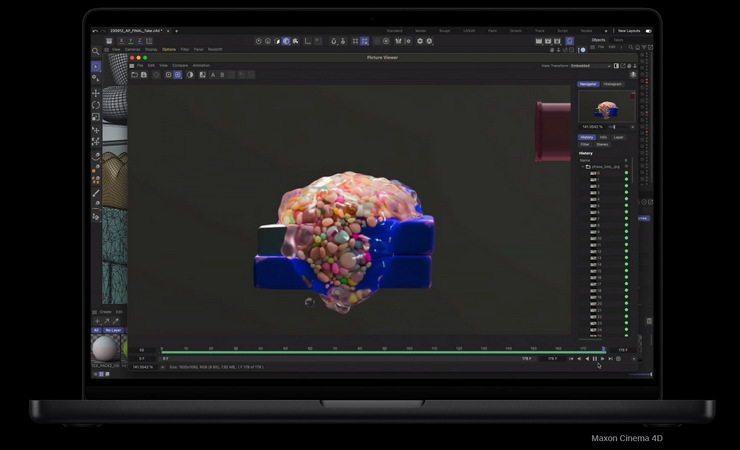Click the navigator preview thumbnail

click(x=605, y=107)
